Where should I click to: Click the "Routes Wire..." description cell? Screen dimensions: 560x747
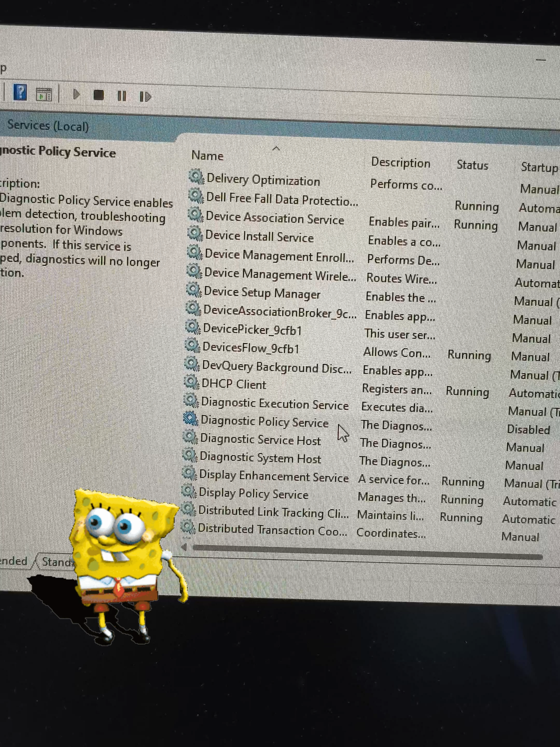tap(402, 278)
